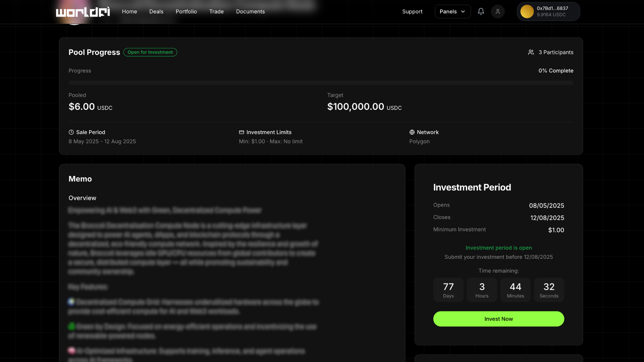
Task: Open the Documents section
Action: 250,11
